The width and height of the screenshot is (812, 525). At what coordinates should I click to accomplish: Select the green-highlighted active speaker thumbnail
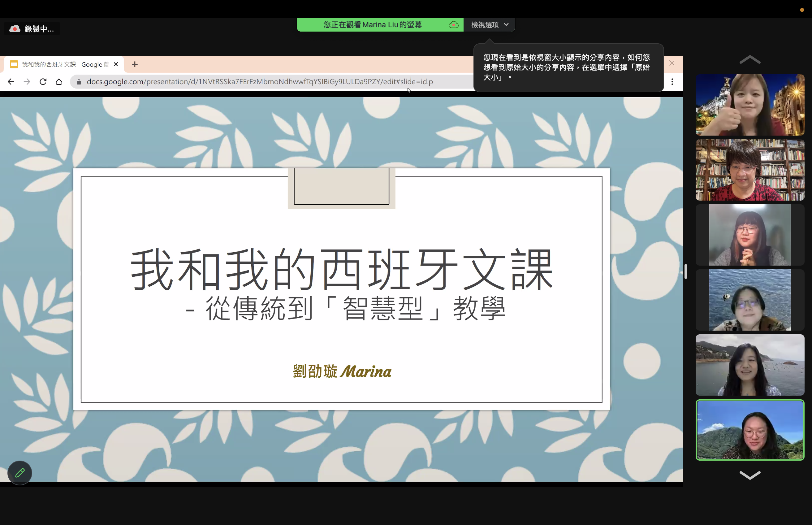click(x=749, y=430)
